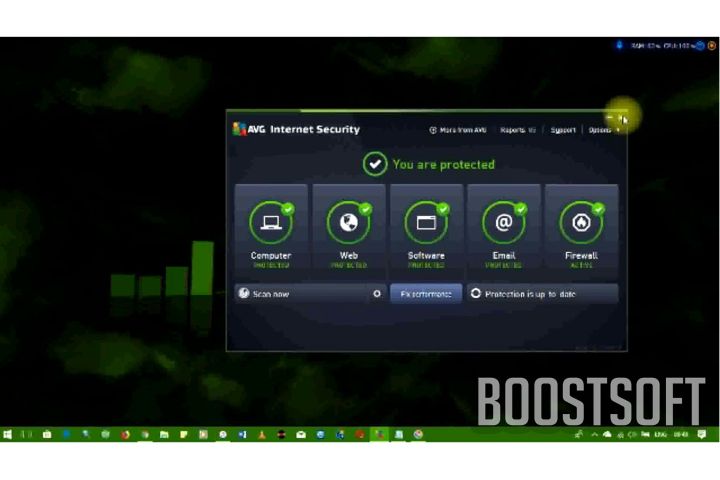Open the Action Center notifications icon
720x480 pixels.
(x=701, y=434)
